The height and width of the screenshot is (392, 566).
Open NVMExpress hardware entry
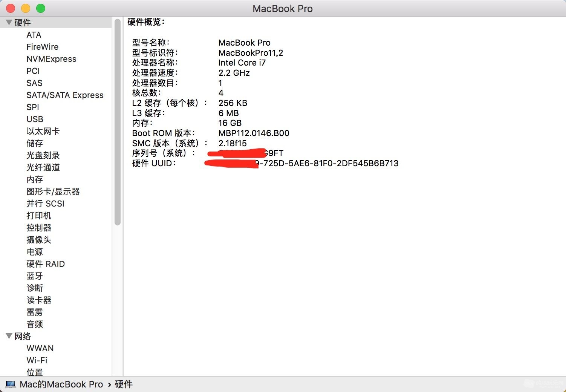coord(51,59)
